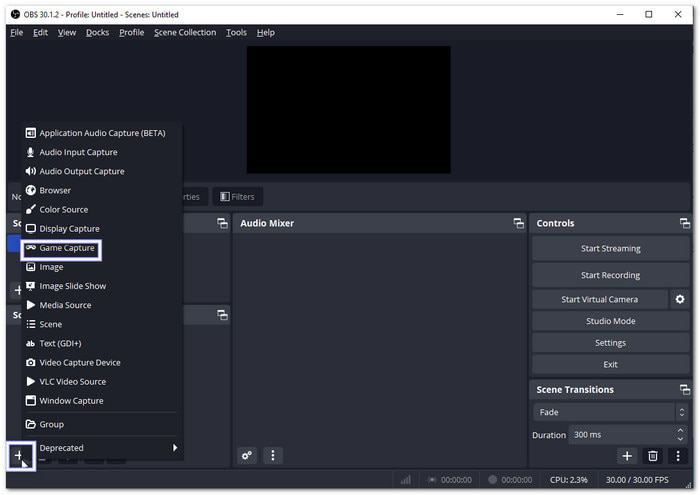Open the File menu
The width and height of the screenshot is (700, 495).
tap(17, 33)
